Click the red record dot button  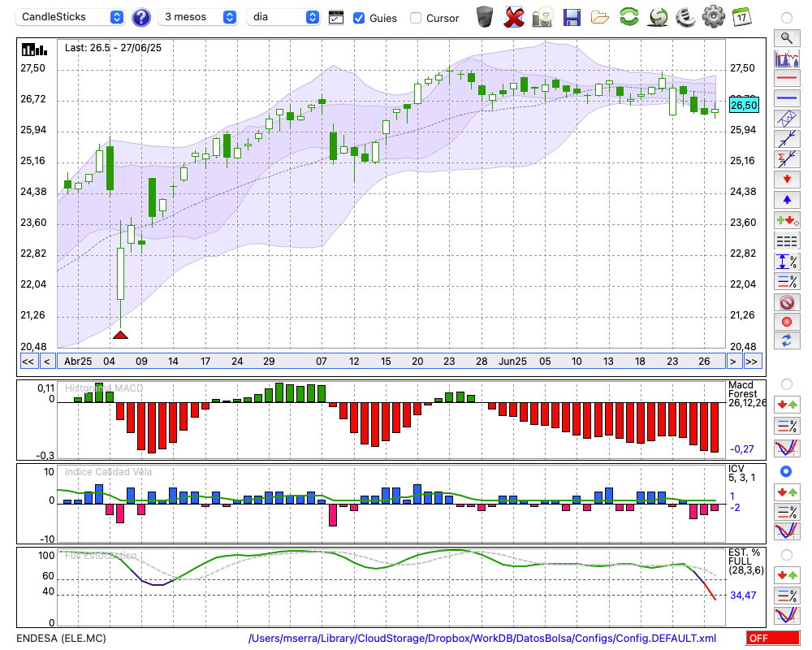[787, 322]
